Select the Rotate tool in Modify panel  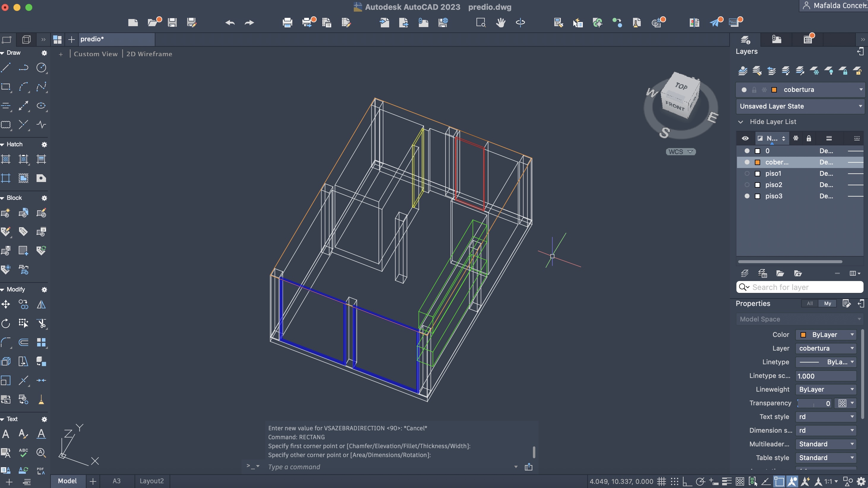(x=6, y=324)
